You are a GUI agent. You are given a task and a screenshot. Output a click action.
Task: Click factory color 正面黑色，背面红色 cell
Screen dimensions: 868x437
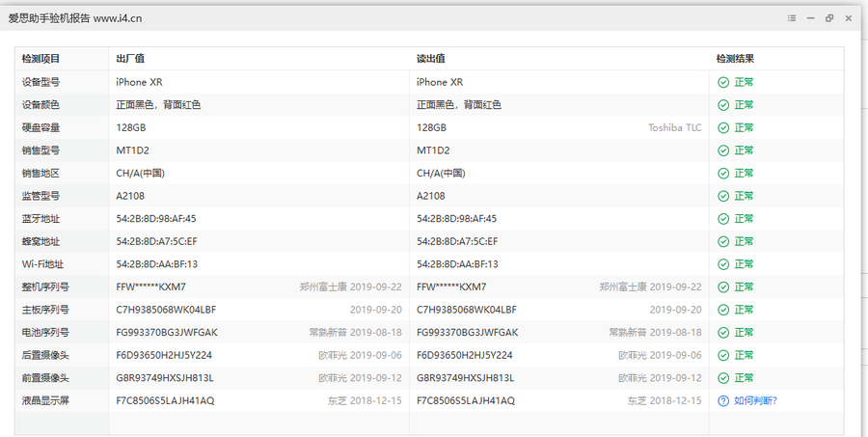pyautogui.click(x=158, y=105)
